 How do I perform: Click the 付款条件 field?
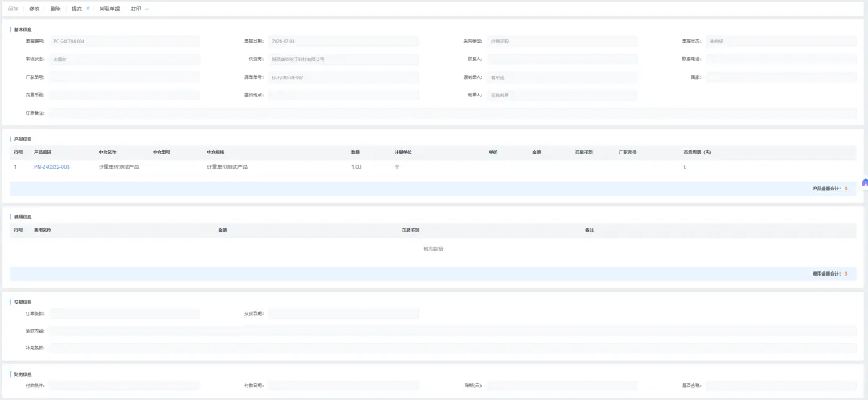pyautogui.click(x=124, y=386)
